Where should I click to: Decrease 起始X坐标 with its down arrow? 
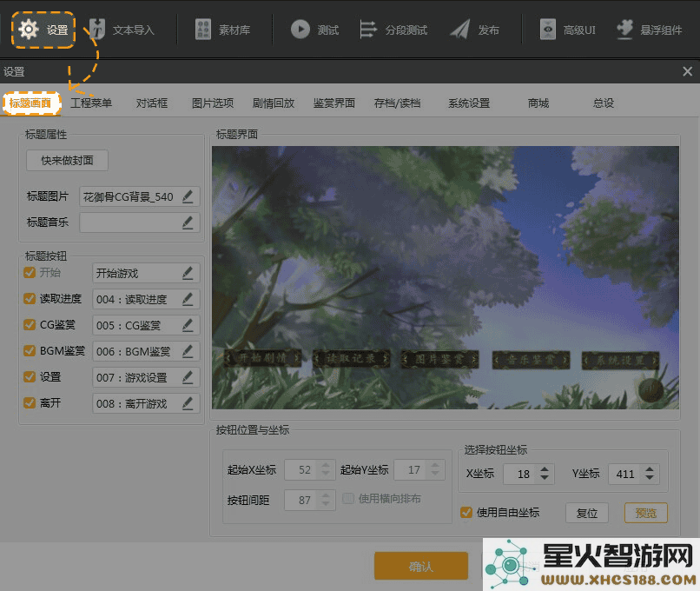[326, 474]
